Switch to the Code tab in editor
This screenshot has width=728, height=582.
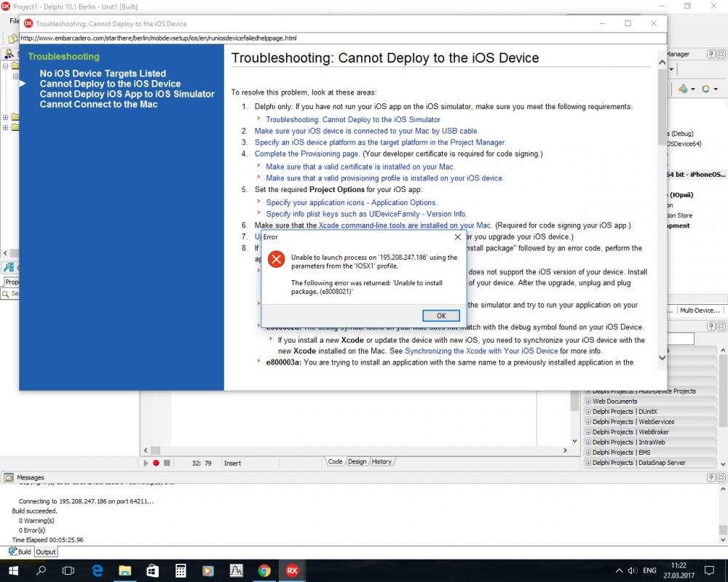click(335, 462)
